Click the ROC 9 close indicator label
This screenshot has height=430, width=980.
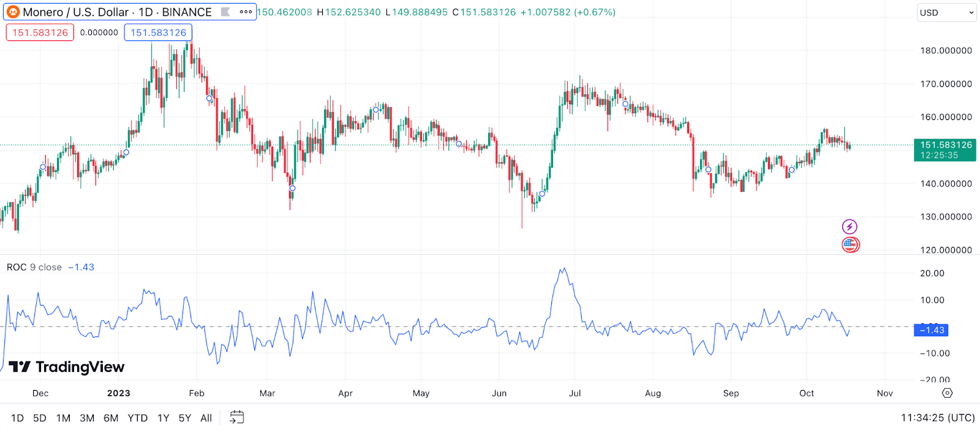point(34,267)
